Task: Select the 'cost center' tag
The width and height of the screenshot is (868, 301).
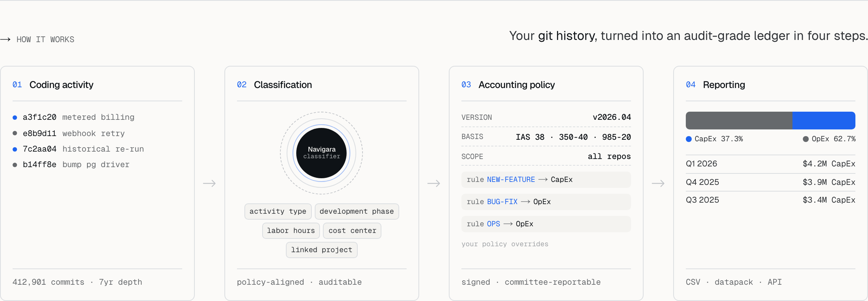Action: (x=352, y=231)
